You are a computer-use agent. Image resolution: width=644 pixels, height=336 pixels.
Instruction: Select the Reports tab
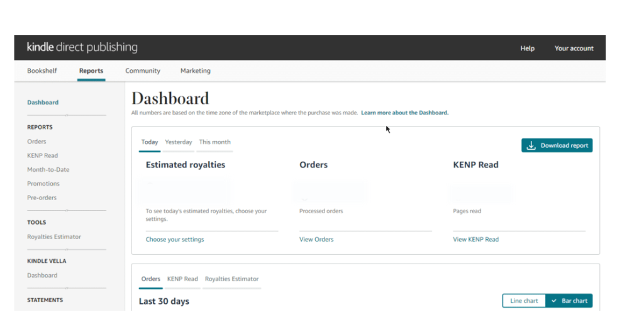pos(91,70)
